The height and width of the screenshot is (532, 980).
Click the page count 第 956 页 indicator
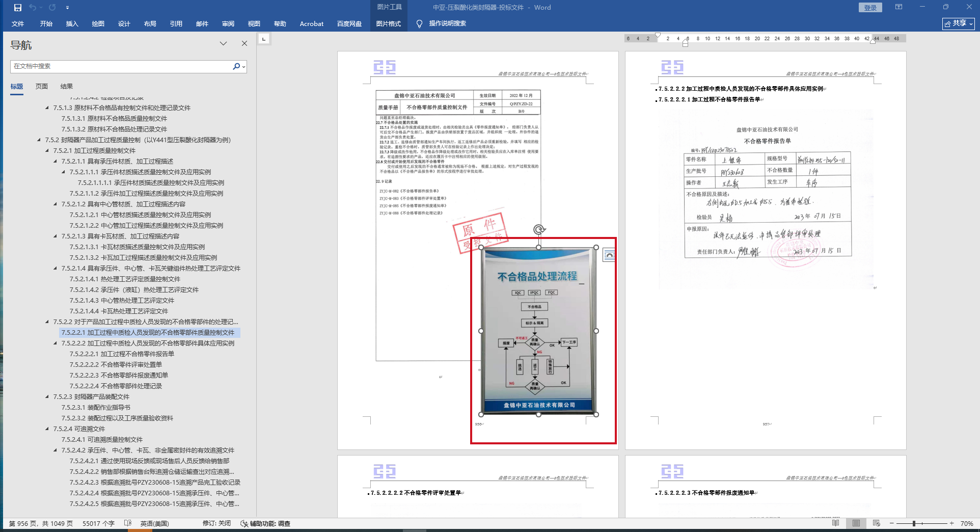point(41,524)
